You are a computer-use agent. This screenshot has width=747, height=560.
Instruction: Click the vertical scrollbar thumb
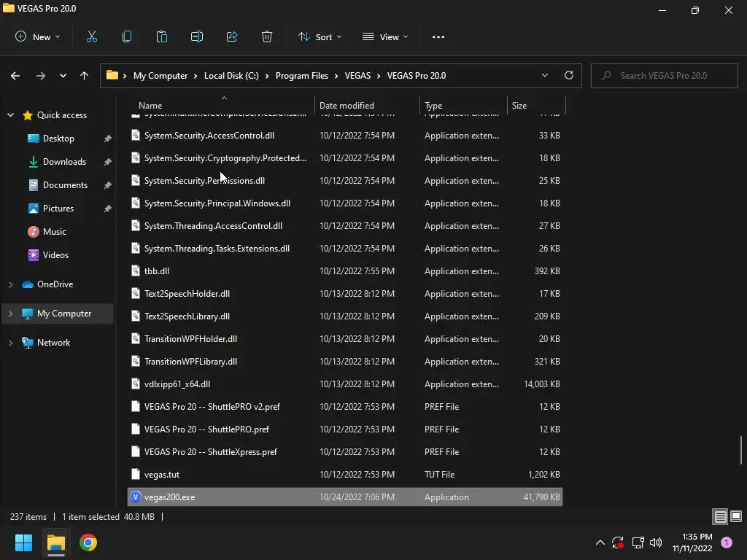[741, 449]
